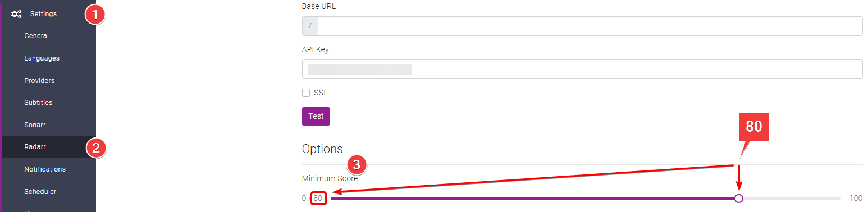
Task: Click the Minimum Score slider handle
Action: click(739, 198)
